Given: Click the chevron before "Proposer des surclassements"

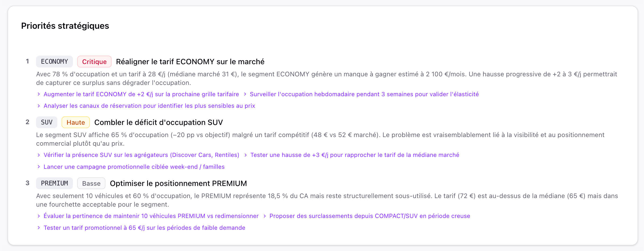Looking at the screenshot, I should [265, 216].
